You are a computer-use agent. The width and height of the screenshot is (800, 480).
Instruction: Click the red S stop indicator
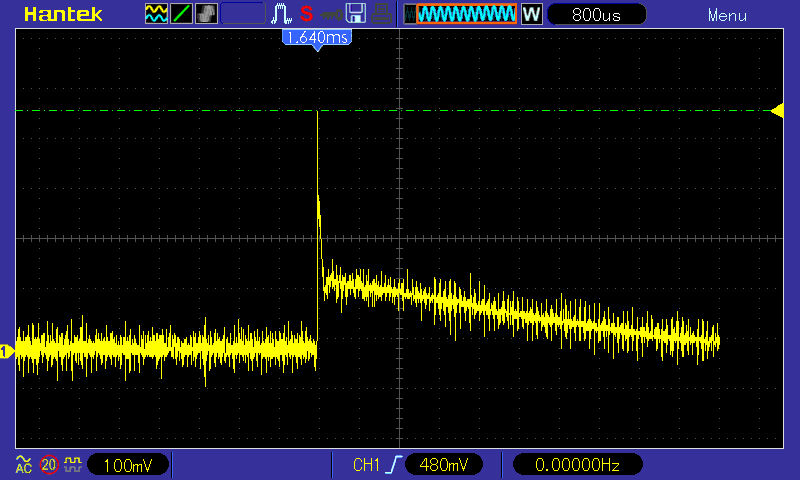[x=306, y=14]
